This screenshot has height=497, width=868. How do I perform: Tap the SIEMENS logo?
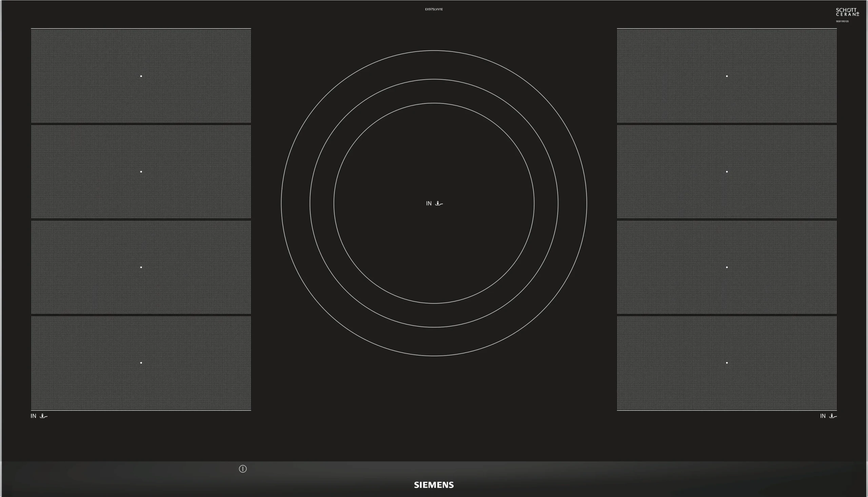(x=434, y=485)
